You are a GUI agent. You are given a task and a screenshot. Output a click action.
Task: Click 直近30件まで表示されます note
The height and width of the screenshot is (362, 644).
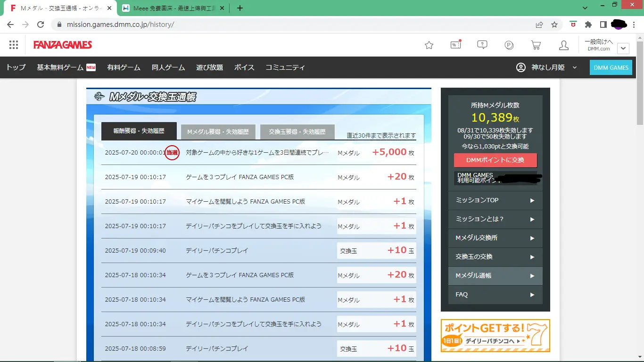point(381,135)
